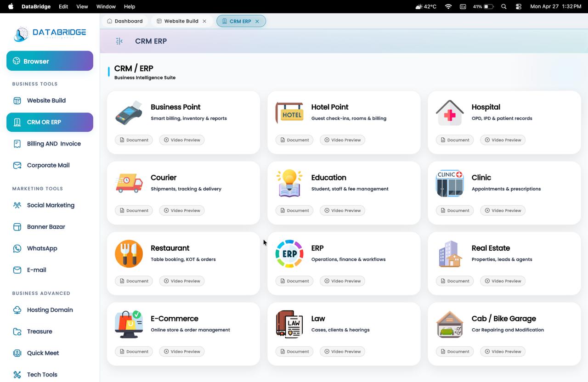The width and height of the screenshot is (588, 382).
Task: Open Hotel Point Document
Action: (294, 140)
